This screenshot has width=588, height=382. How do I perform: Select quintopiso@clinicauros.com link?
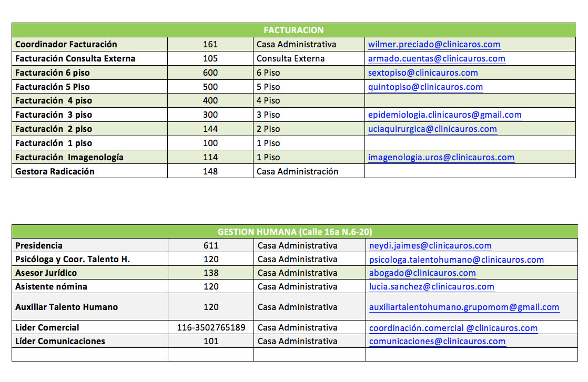[425, 87]
